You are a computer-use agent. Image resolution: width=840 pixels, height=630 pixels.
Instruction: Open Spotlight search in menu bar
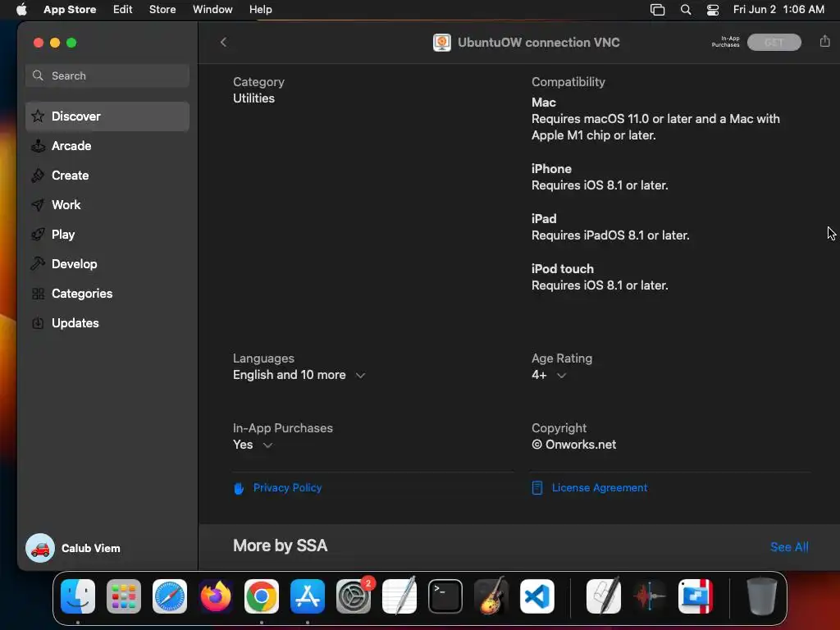685,10
